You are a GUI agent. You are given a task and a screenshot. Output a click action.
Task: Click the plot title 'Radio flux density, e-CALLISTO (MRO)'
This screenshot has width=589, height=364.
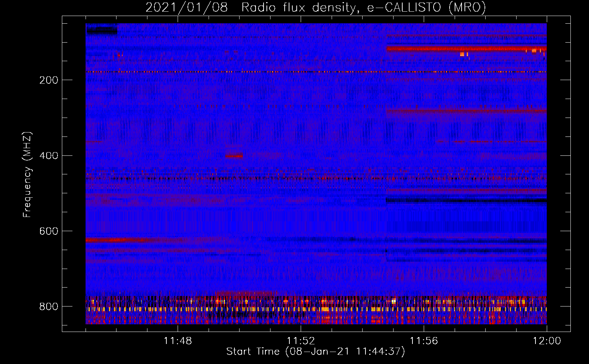coord(364,8)
